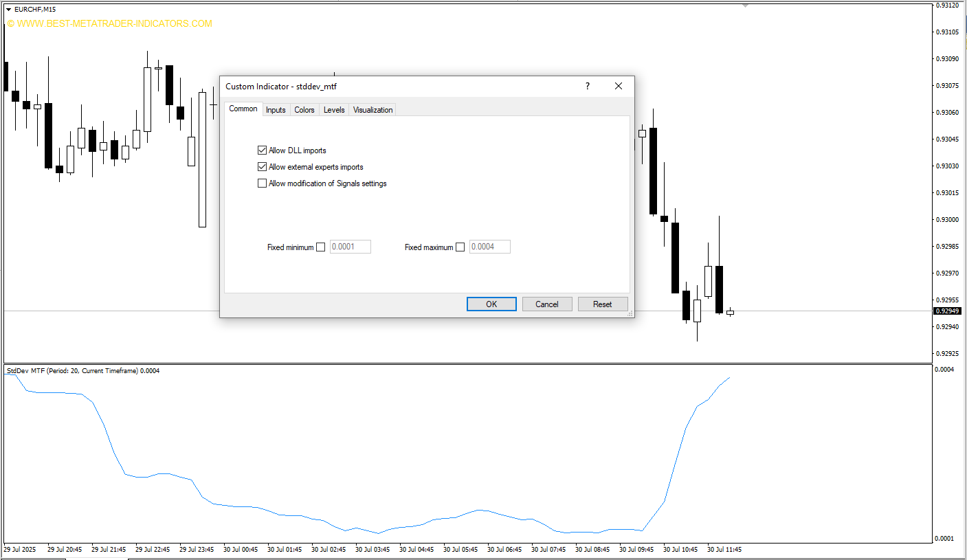967x560 pixels.
Task: Click the dialog resize grip corner
Action: [x=630, y=313]
